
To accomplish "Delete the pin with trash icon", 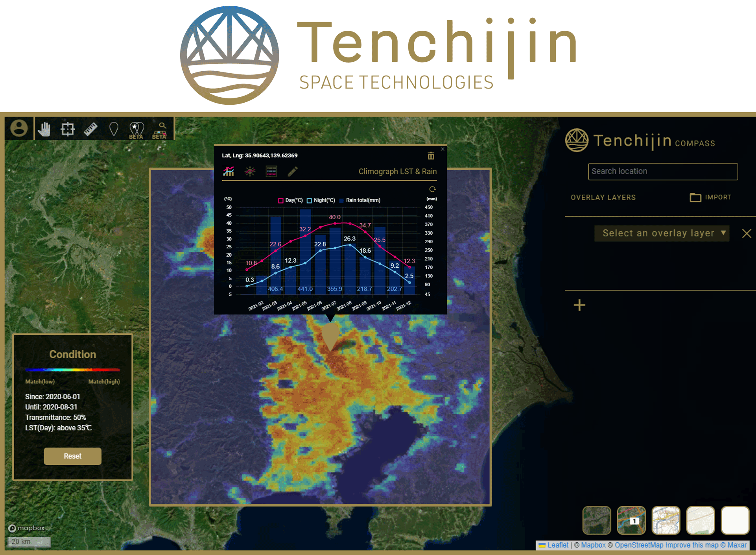I will (431, 156).
